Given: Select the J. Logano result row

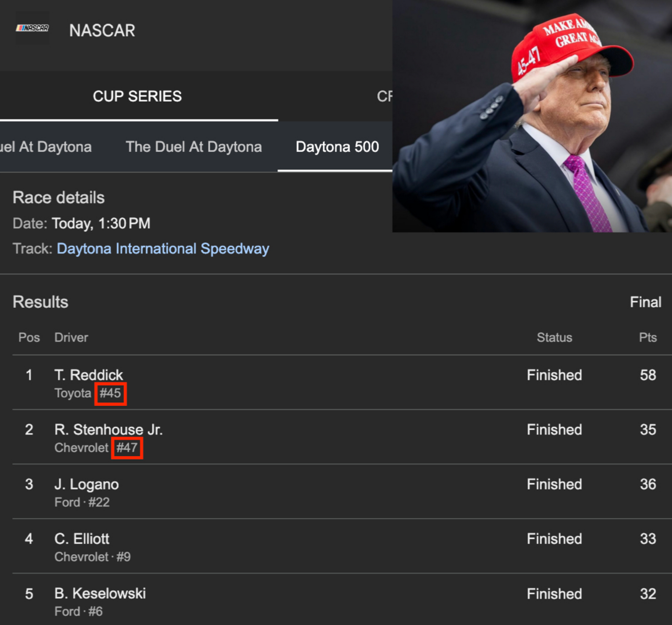Looking at the screenshot, I should pos(86,485).
